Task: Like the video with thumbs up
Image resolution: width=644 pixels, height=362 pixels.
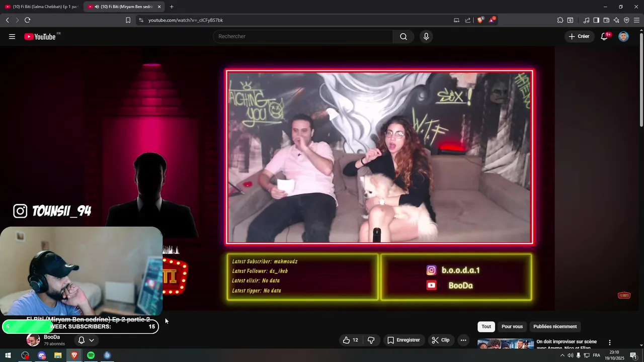Action: (351, 340)
